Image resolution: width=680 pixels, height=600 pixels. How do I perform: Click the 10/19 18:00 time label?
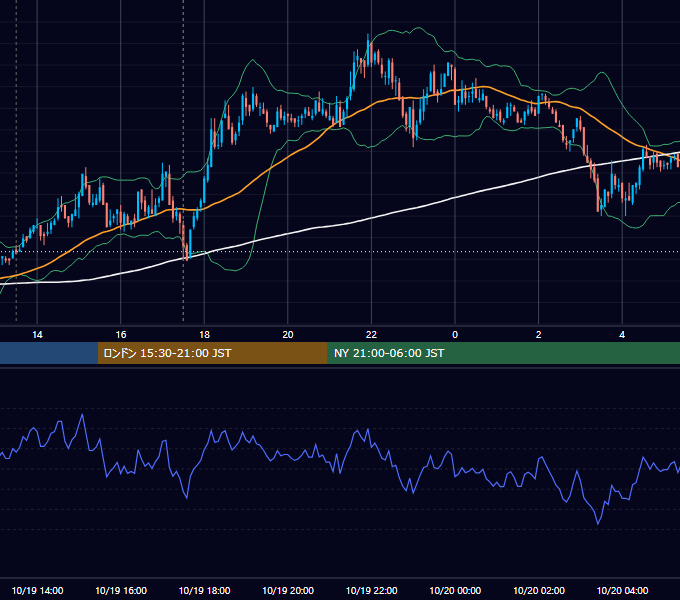[x=204, y=590]
